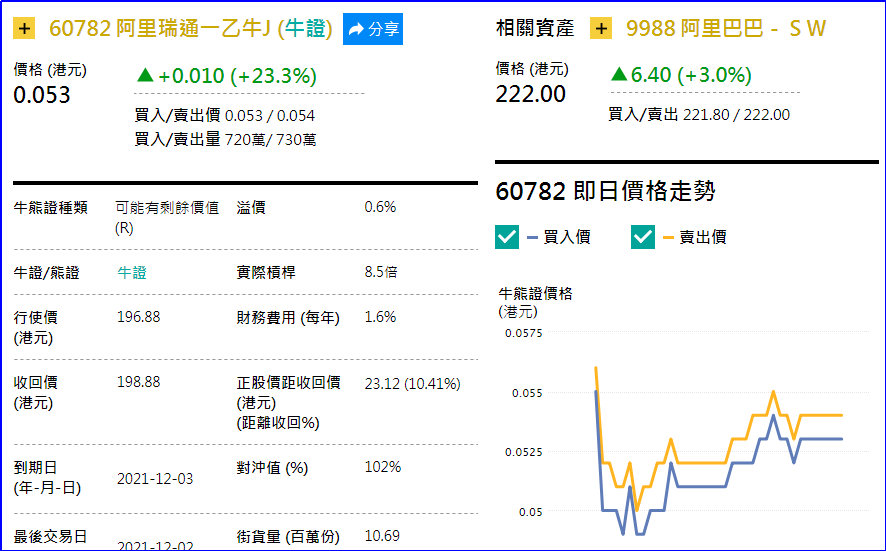
Task: Click the 60782 即日價格走勢 chart heading
Action: pos(605,192)
